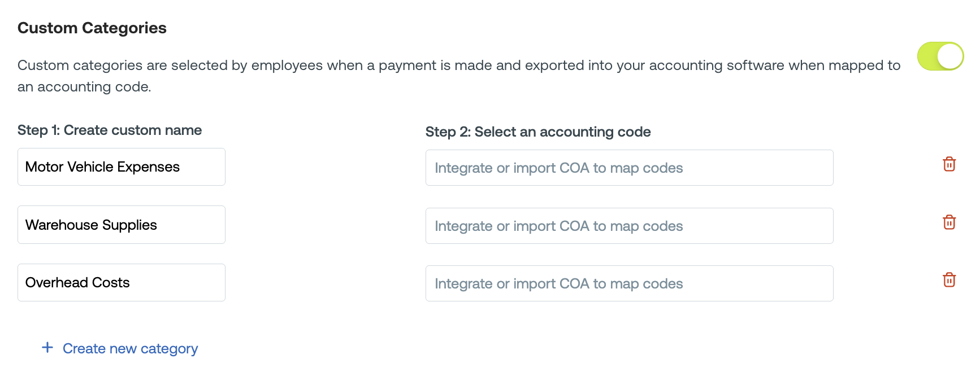This screenshot has height=385, width=980.
Task: Edit the Overhead Costs name field
Action: pos(122,283)
